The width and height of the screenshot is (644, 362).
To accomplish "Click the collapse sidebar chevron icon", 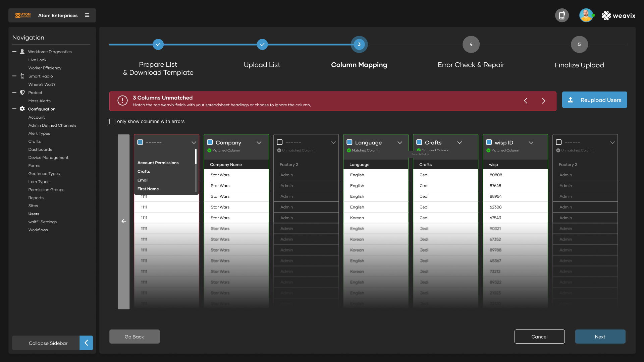I will (86, 343).
